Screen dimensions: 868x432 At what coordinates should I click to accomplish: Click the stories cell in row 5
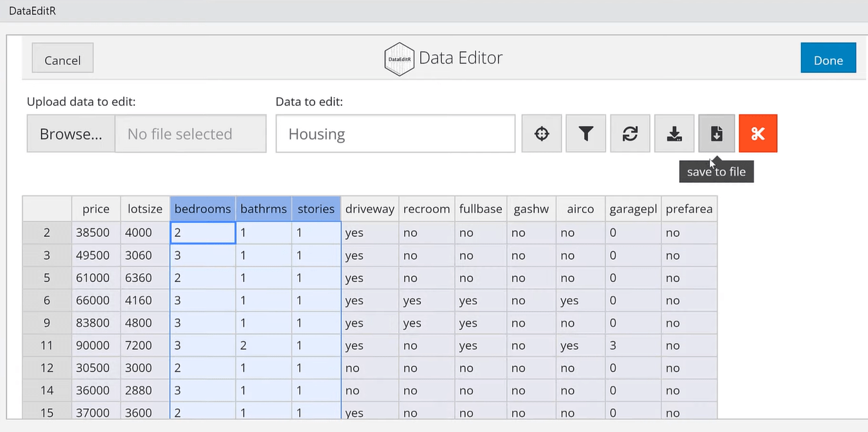pyautogui.click(x=316, y=278)
